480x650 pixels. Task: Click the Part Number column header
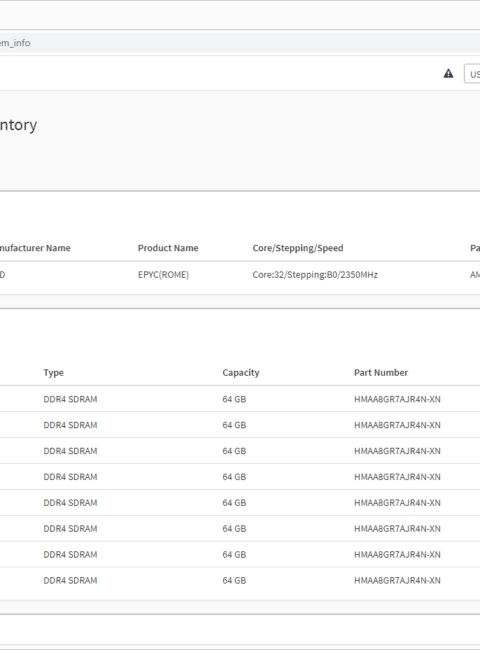click(x=381, y=372)
